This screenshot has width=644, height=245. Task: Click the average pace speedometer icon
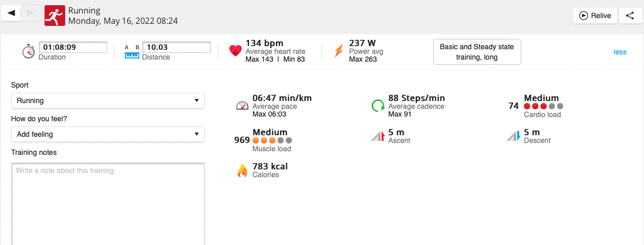pos(242,106)
